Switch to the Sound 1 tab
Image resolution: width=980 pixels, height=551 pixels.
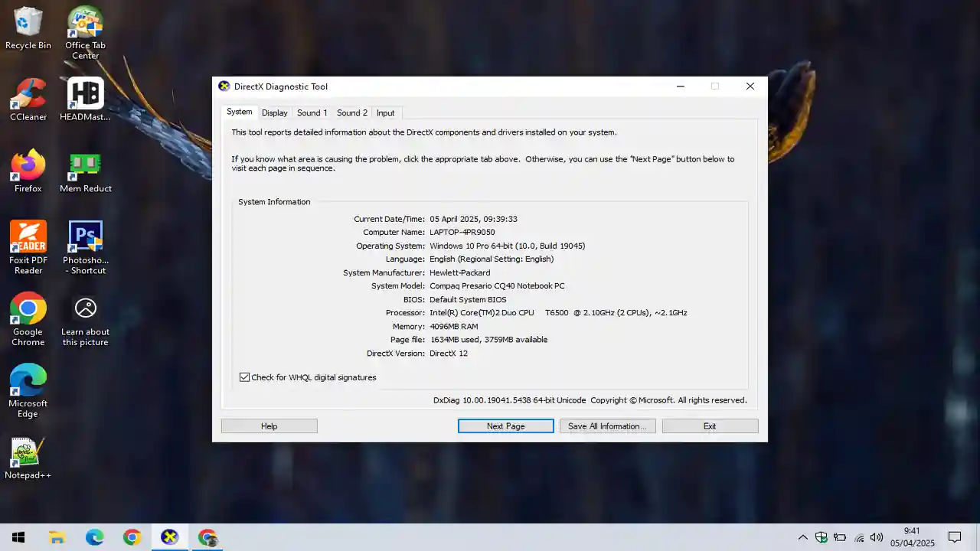click(x=312, y=112)
